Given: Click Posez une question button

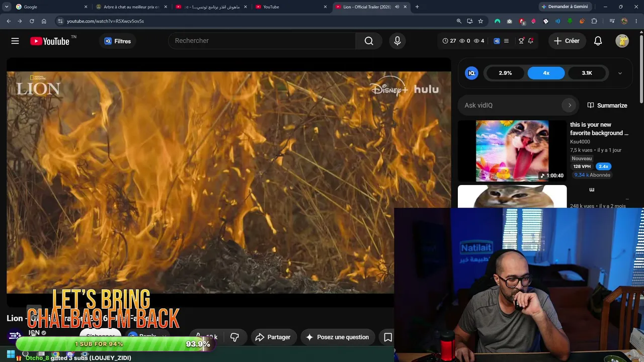Looking at the screenshot, I should point(338,337).
